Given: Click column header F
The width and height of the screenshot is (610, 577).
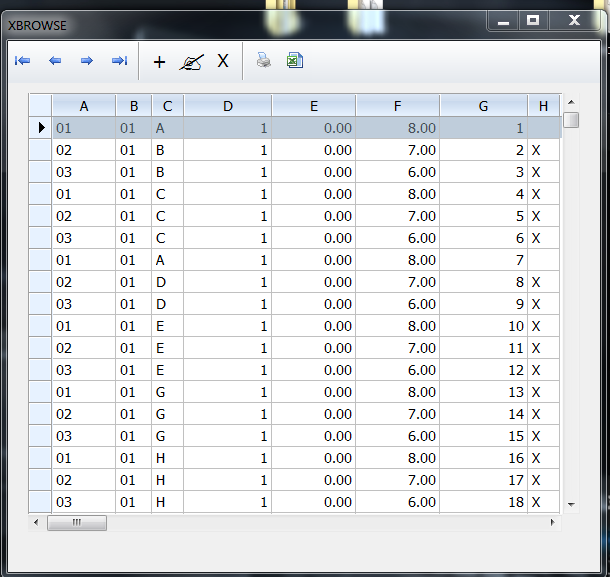Looking at the screenshot, I should [397, 106].
